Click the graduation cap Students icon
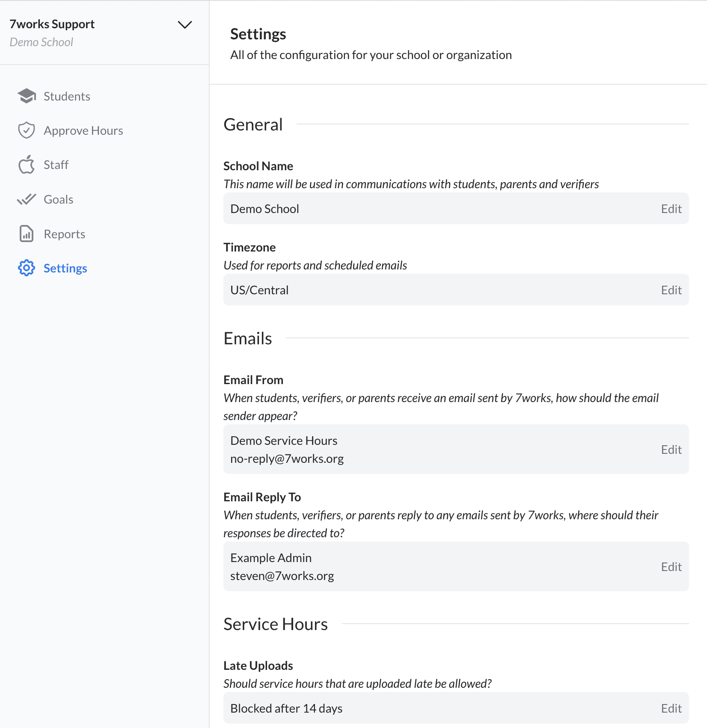This screenshot has width=707, height=728. coord(27,96)
